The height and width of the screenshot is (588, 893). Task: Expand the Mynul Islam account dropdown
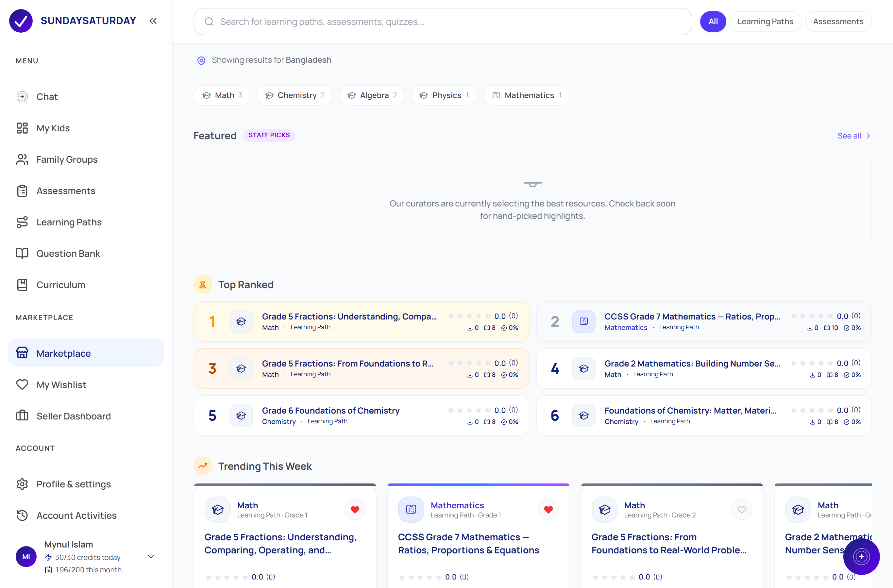(x=151, y=557)
